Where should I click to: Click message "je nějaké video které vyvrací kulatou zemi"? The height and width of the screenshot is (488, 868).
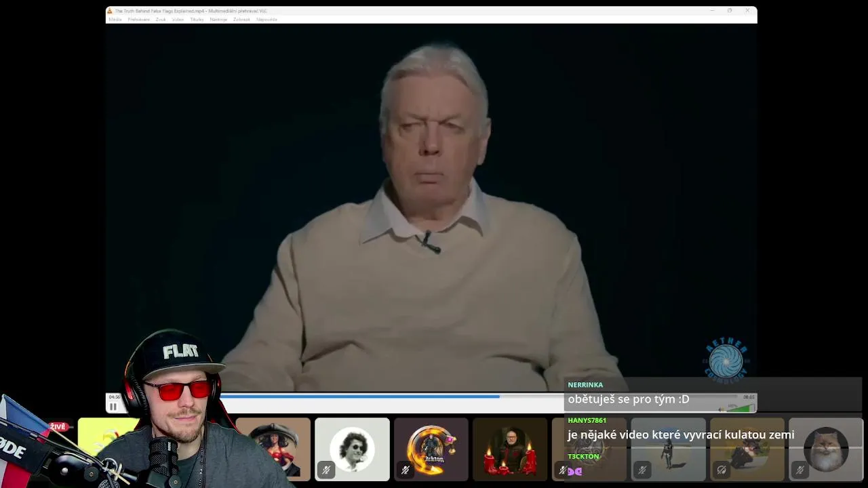point(681,434)
